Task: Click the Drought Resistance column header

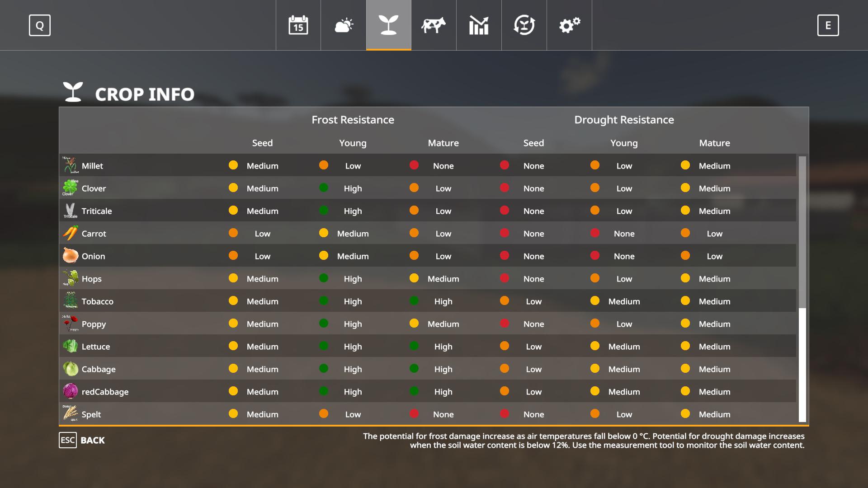Action: (x=624, y=120)
